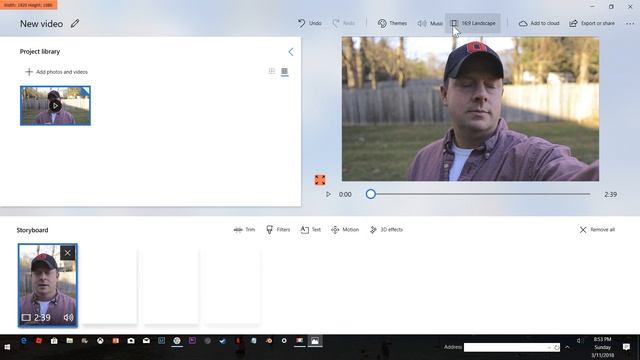Open the three-dot more options menu
This screenshot has width=640, height=360.
(x=630, y=24)
